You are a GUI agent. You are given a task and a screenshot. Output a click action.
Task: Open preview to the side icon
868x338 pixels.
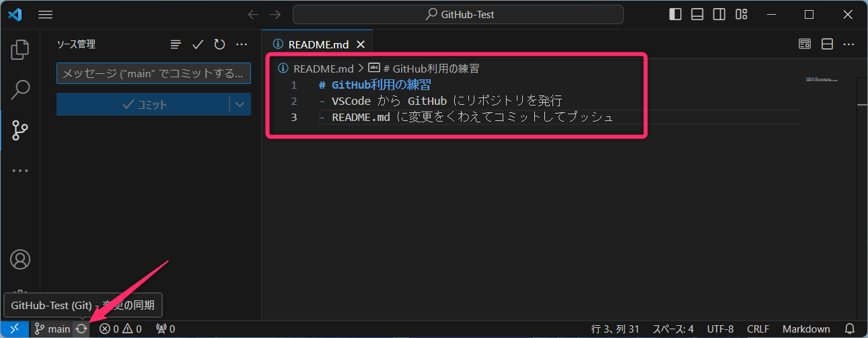(805, 44)
